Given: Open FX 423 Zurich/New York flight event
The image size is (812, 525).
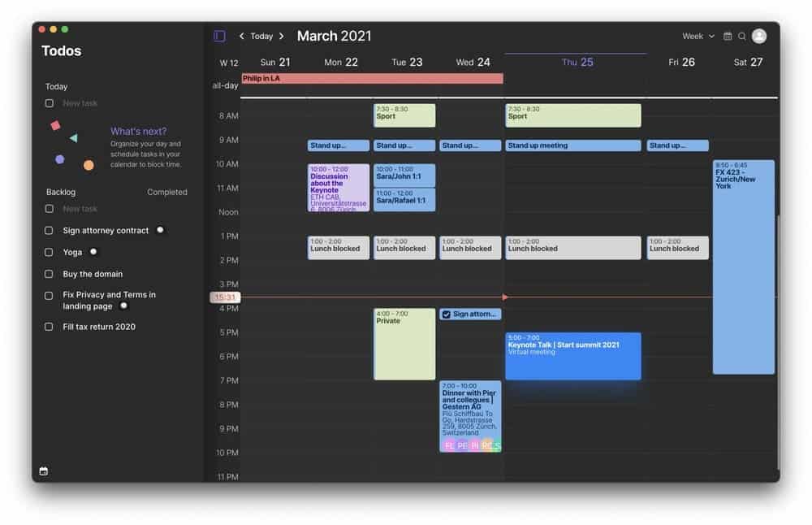Looking at the screenshot, I should tap(743, 267).
